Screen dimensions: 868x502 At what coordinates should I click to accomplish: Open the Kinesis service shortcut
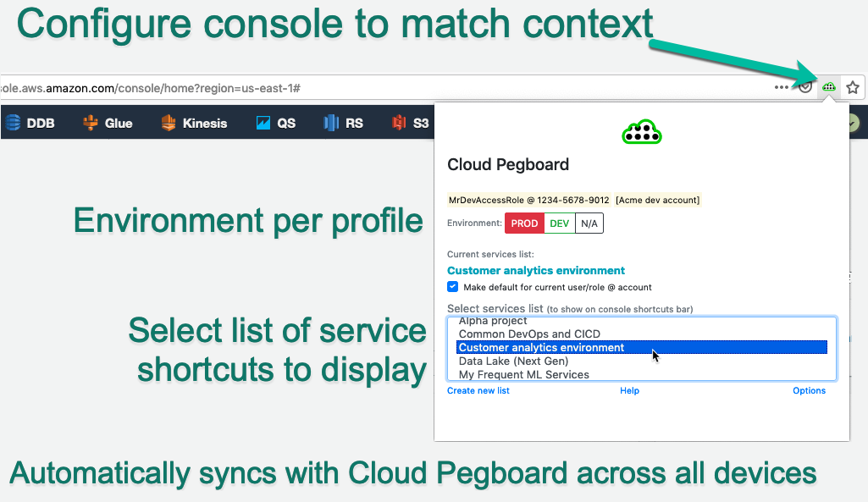(x=194, y=123)
